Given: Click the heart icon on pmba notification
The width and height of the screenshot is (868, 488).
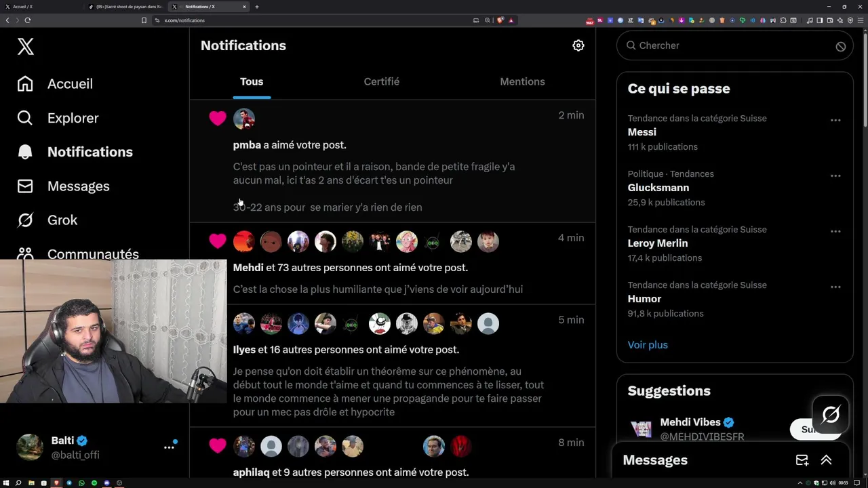Looking at the screenshot, I should [218, 119].
